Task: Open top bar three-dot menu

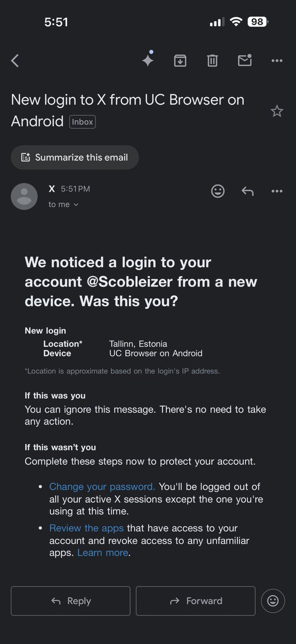Action: coord(277,61)
